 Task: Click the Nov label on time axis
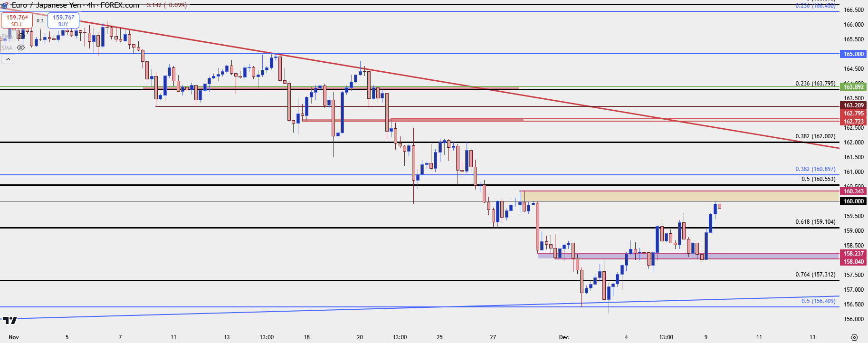(14, 337)
